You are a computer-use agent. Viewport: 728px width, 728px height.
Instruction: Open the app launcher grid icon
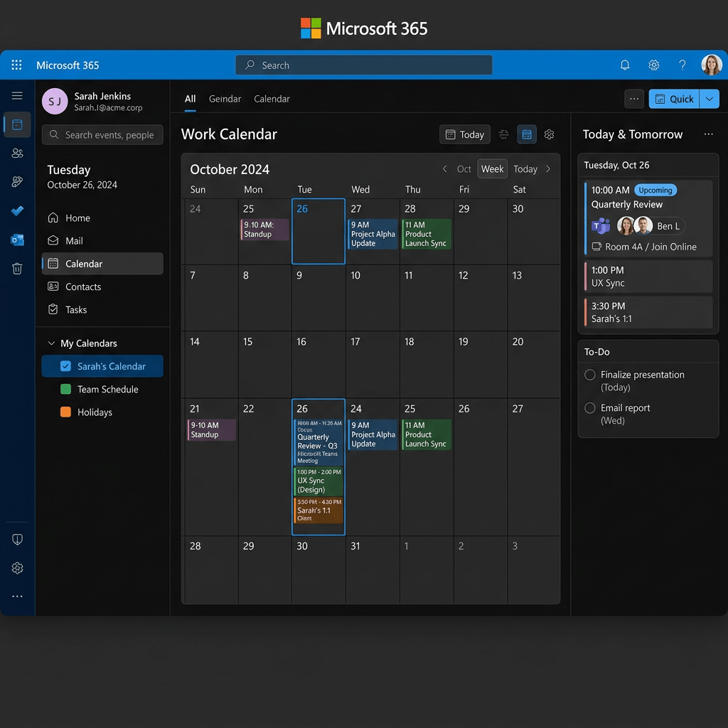[x=17, y=65]
